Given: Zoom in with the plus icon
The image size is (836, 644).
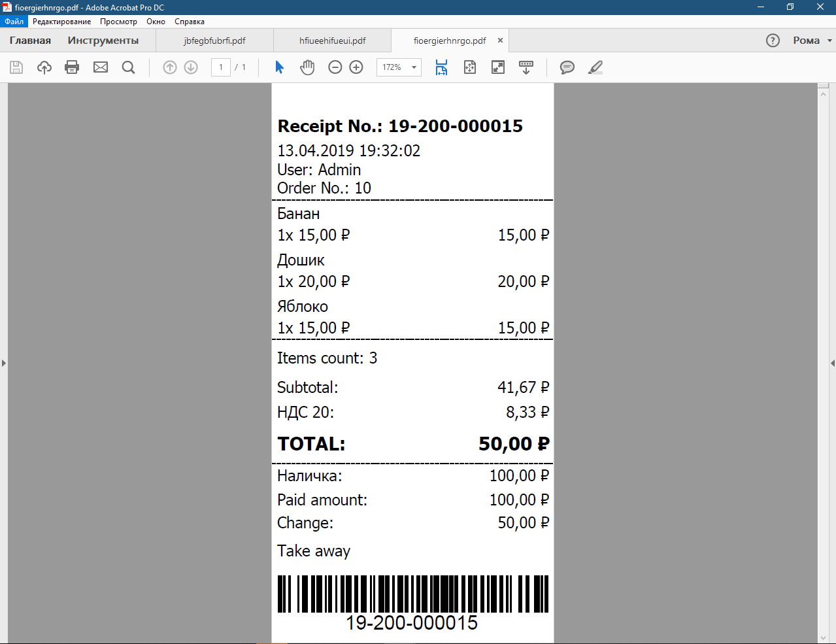Looking at the screenshot, I should (356, 67).
